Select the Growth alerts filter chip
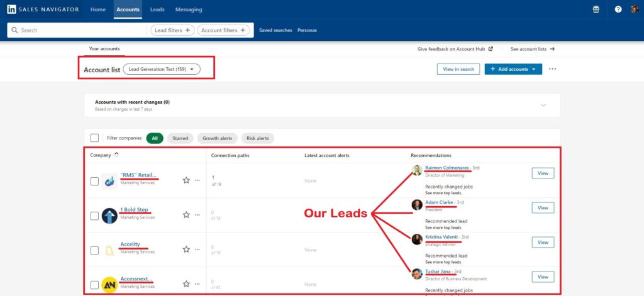This screenshot has width=644, height=296. coord(217,138)
